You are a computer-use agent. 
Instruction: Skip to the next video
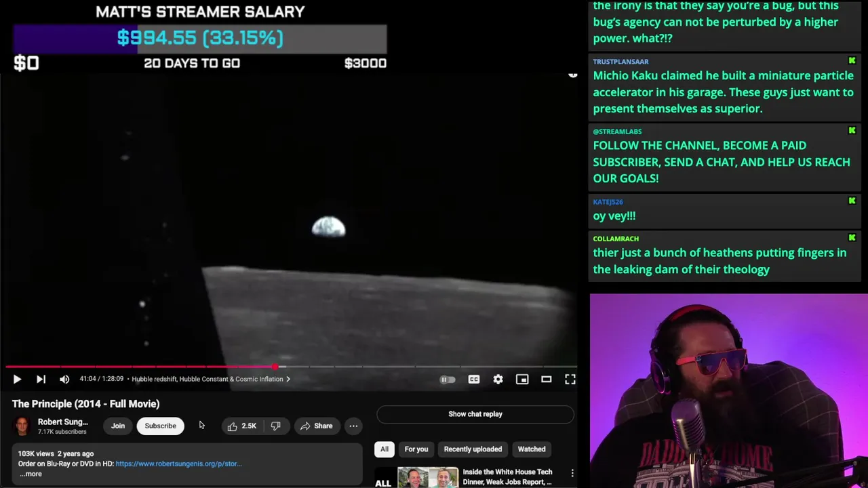[x=41, y=380]
